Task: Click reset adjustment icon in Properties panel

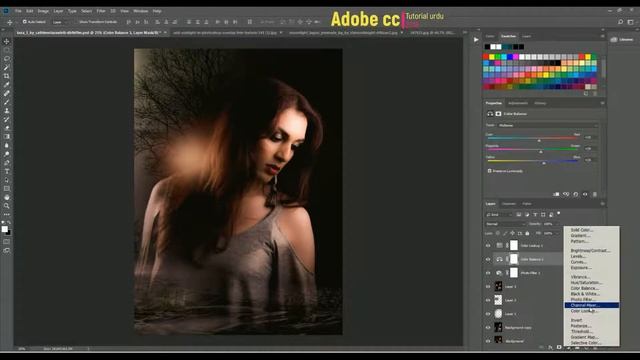Action: [576, 194]
